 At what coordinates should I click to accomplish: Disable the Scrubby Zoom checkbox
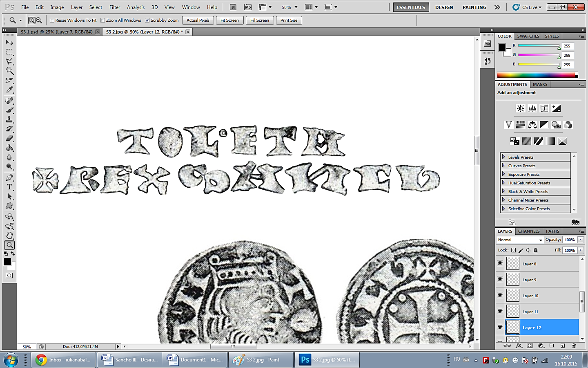click(x=147, y=20)
